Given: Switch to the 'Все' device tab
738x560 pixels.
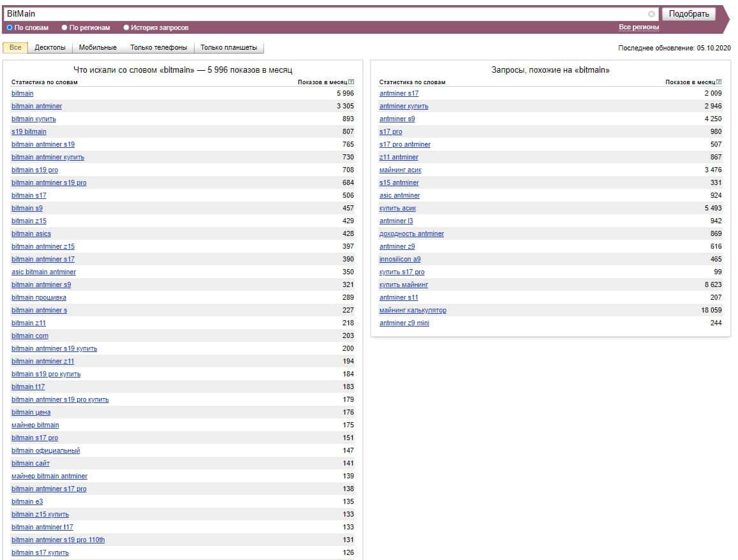Looking at the screenshot, I should click(x=15, y=48).
